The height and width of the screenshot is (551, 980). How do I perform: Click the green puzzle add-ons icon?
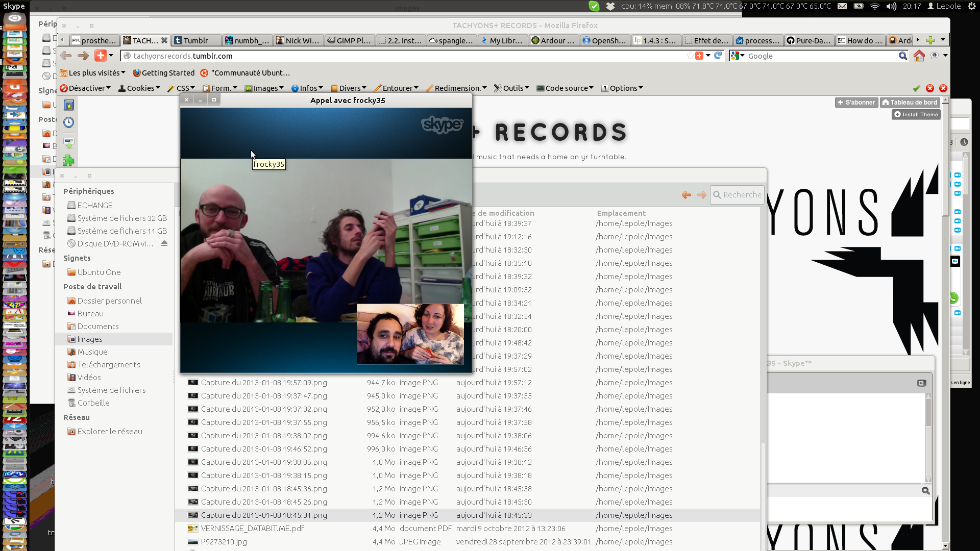69,161
